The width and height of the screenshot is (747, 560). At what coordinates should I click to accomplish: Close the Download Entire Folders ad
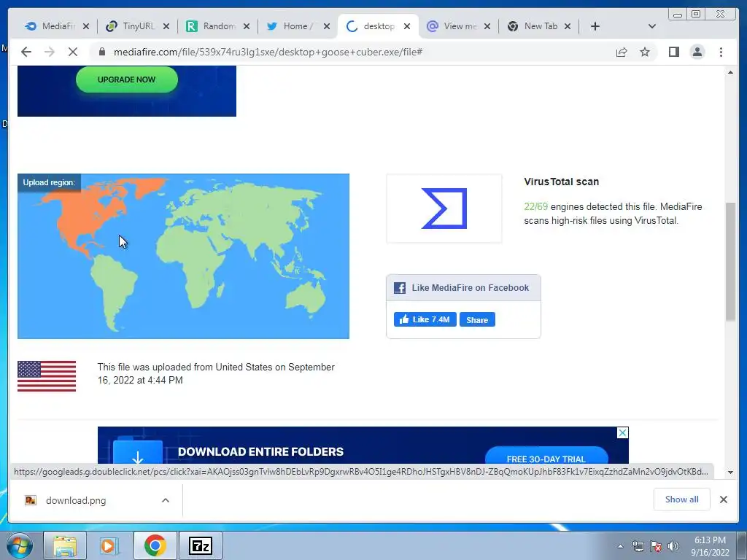622,433
